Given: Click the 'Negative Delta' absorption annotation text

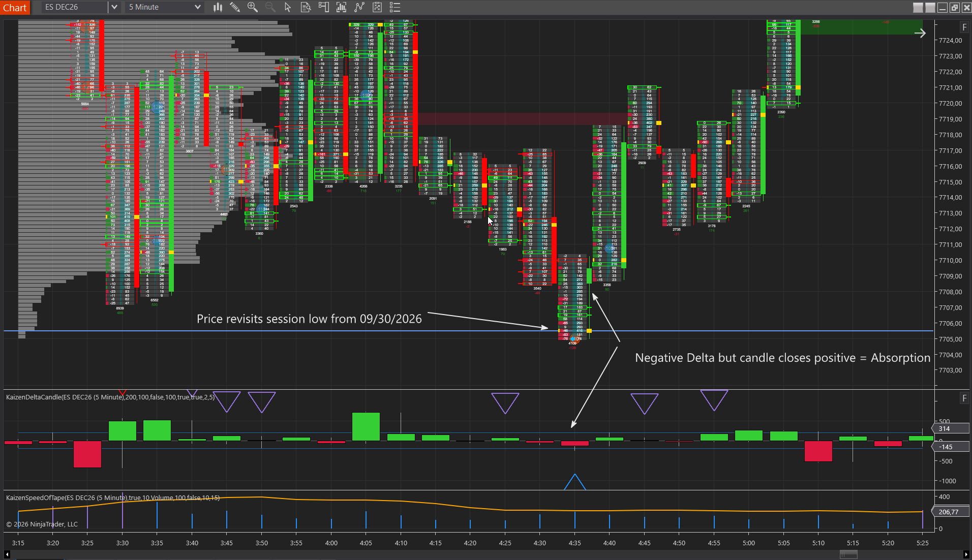Looking at the screenshot, I should point(783,358).
